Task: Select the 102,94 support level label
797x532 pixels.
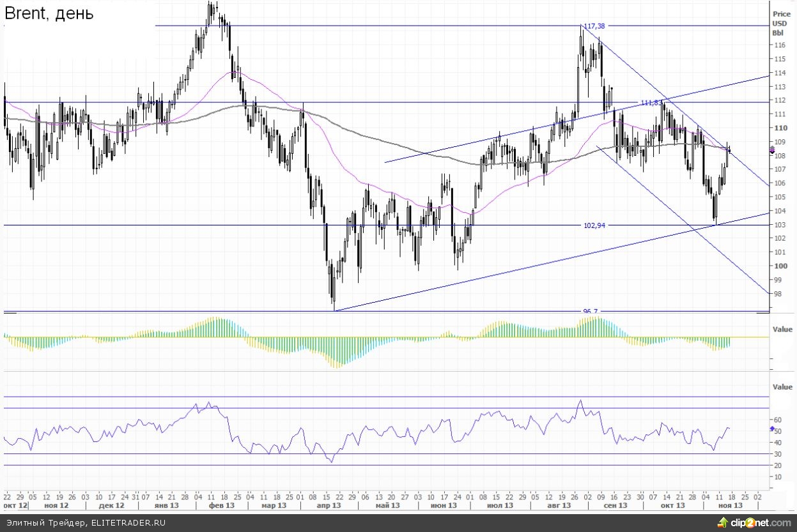Action: tap(594, 225)
